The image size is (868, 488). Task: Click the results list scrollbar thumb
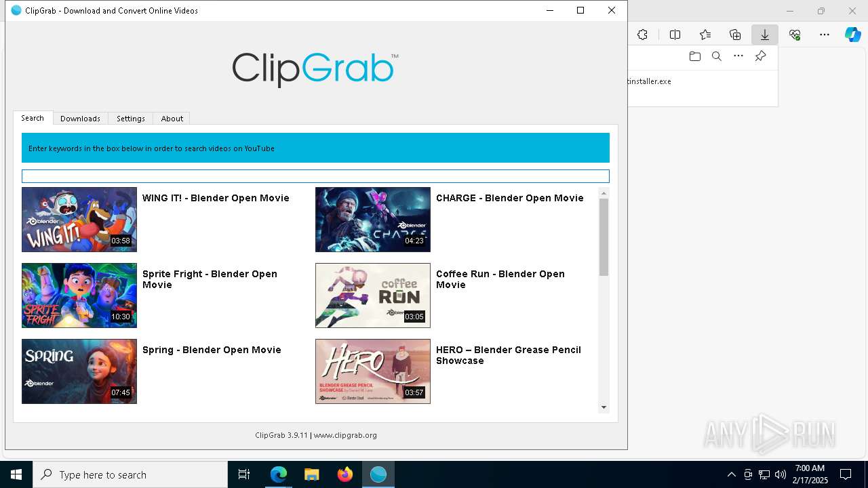pyautogui.click(x=604, y=237)
